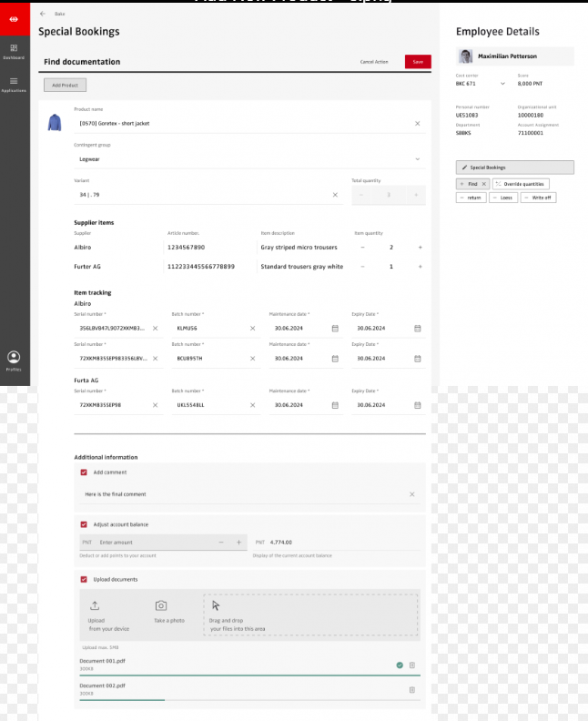Image resolution: width=588 pixels, height=721 pixels.
Task: Expand the Contingent group dropdown
Action: 418,158
